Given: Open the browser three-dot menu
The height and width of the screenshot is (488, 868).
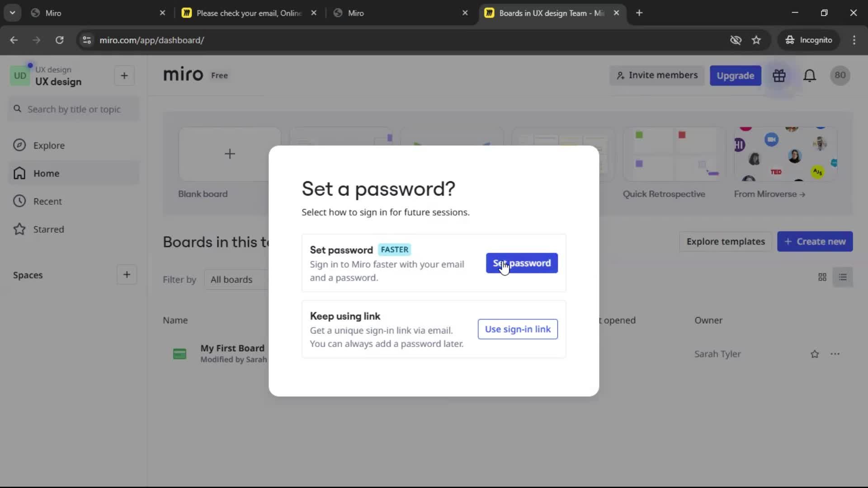Looking at the screenshot, I should click(x=854, y=40).
